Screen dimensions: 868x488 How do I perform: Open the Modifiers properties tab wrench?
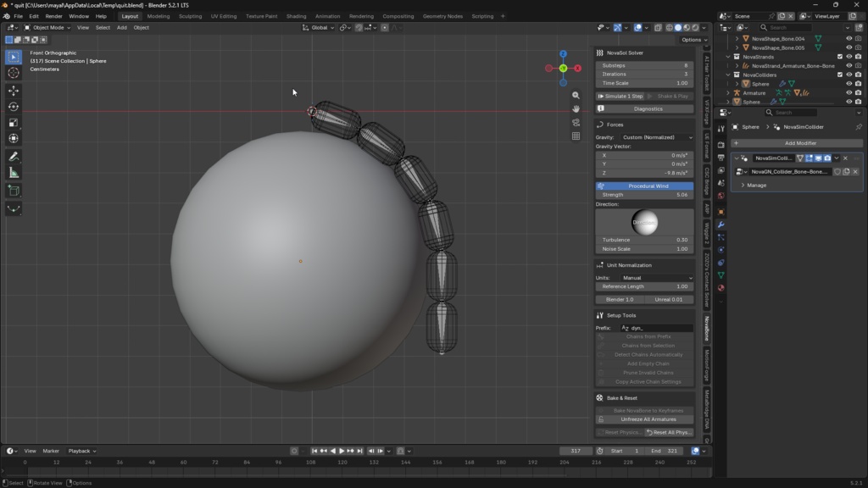tap(721, 225)
